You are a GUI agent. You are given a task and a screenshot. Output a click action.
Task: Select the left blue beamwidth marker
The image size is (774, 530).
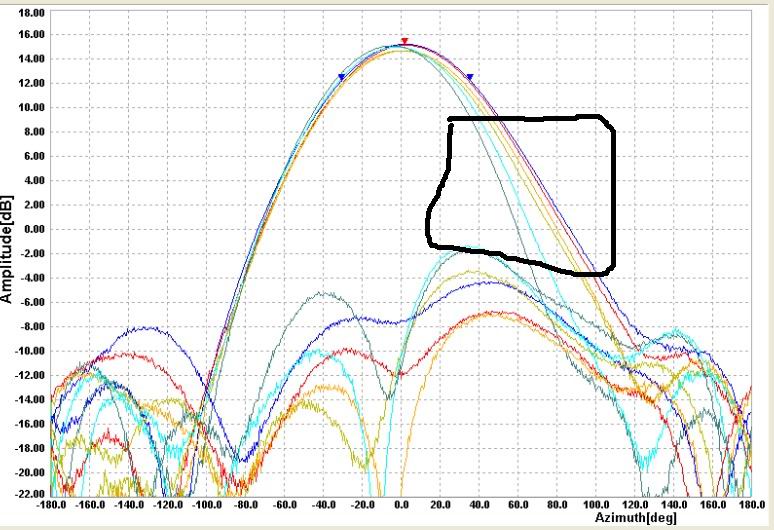tap(342, 77)
